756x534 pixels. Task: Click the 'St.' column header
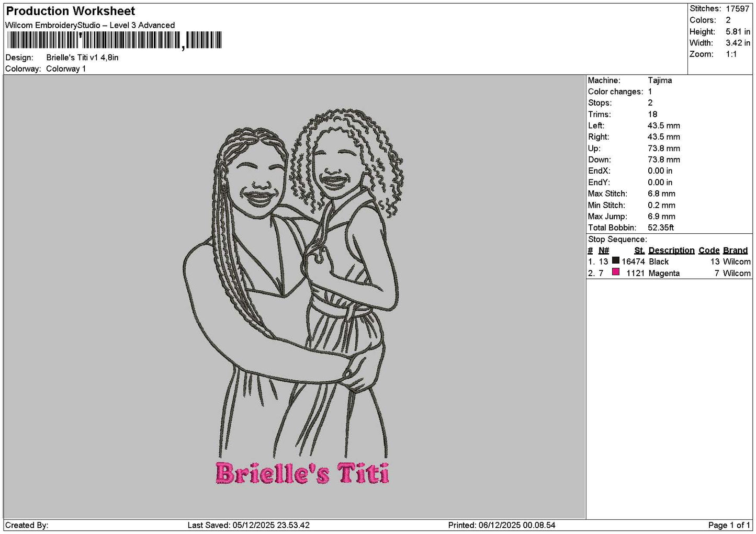[x=639, y=251]
